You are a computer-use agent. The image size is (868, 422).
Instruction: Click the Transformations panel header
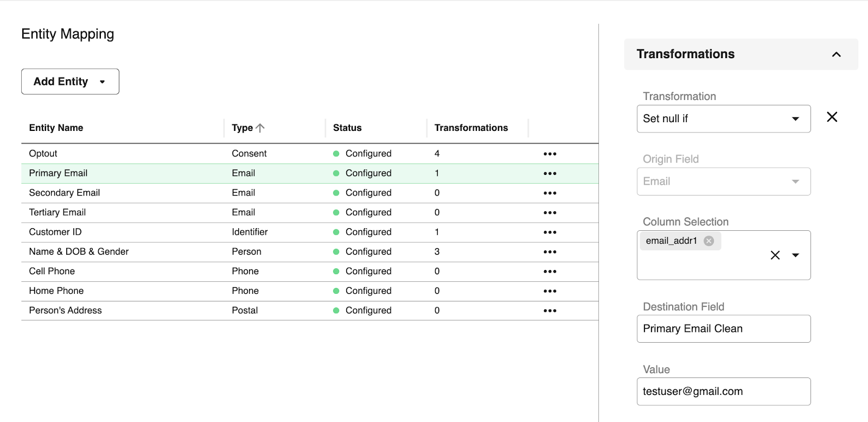[685, 54]
